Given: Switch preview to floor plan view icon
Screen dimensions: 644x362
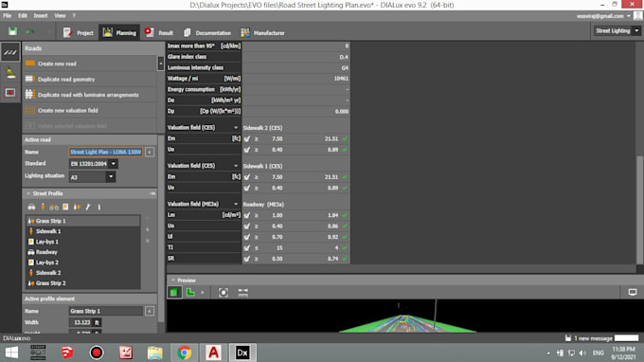Looking at the screenshot, I should coord(190,292).
